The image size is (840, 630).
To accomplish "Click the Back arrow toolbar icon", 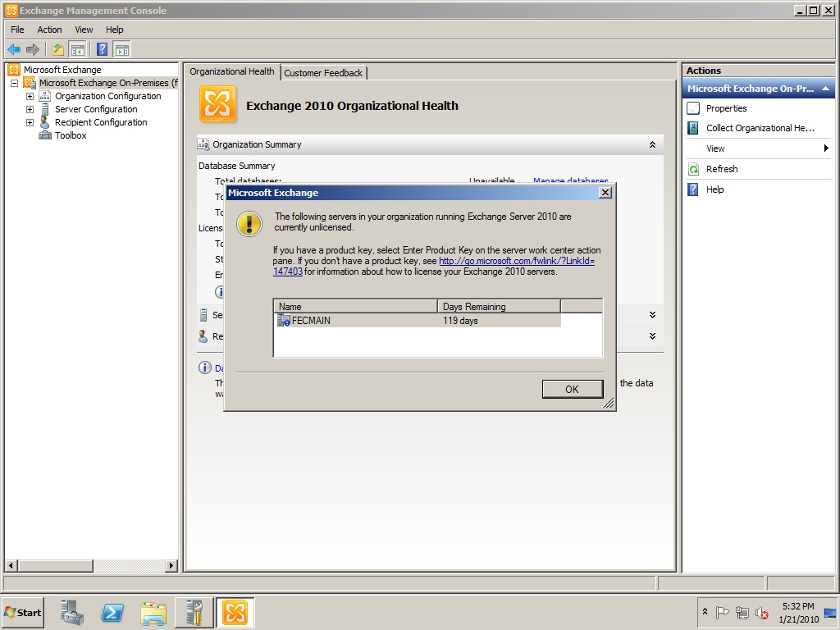I will point(14,50).
